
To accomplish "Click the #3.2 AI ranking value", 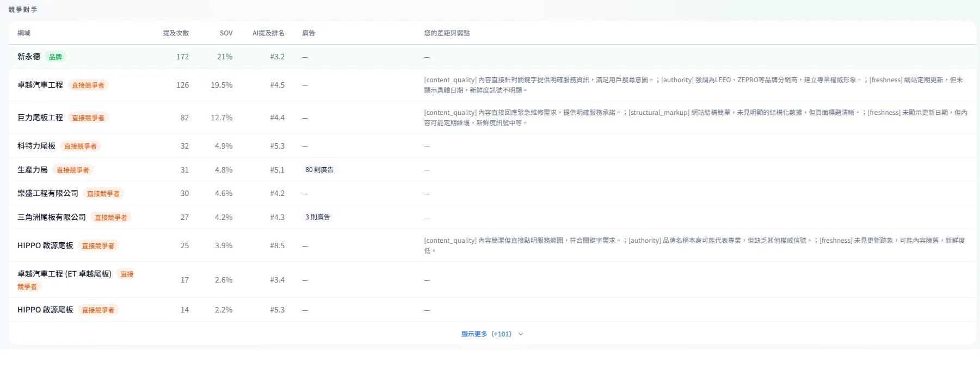I will point(277,57).
